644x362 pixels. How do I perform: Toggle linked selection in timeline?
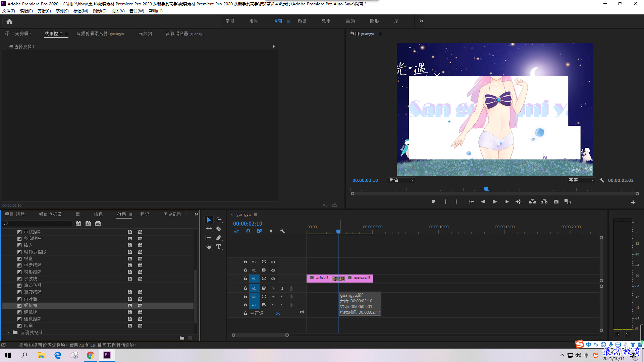click(x=260, y=231)
